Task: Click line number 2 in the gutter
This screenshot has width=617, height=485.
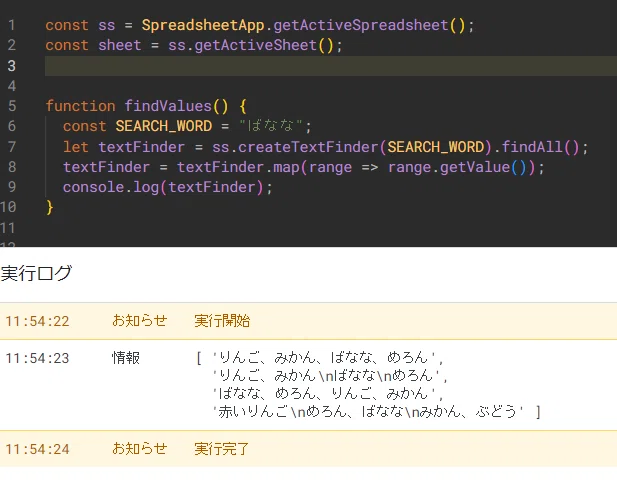Action: click(11, 45)
